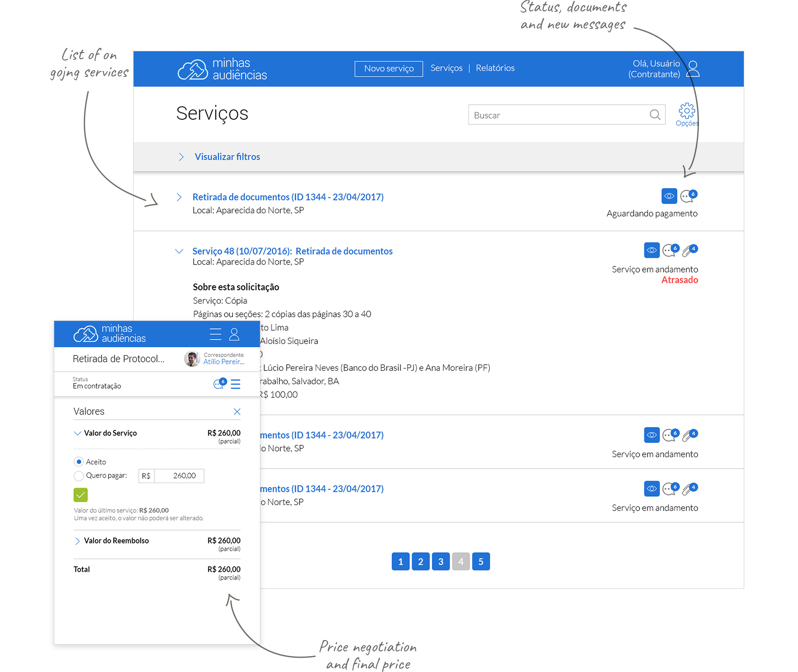The width and height of the screenshot is (798, 672).
Task: Open the Opções gear icon
Action: pyautogui.click(x=687, y=112)
